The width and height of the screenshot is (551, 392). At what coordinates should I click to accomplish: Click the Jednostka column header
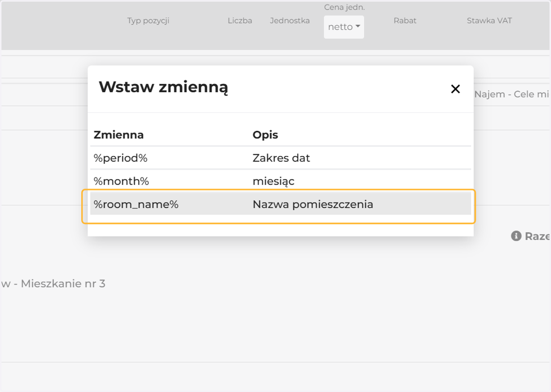pos(290,21)
